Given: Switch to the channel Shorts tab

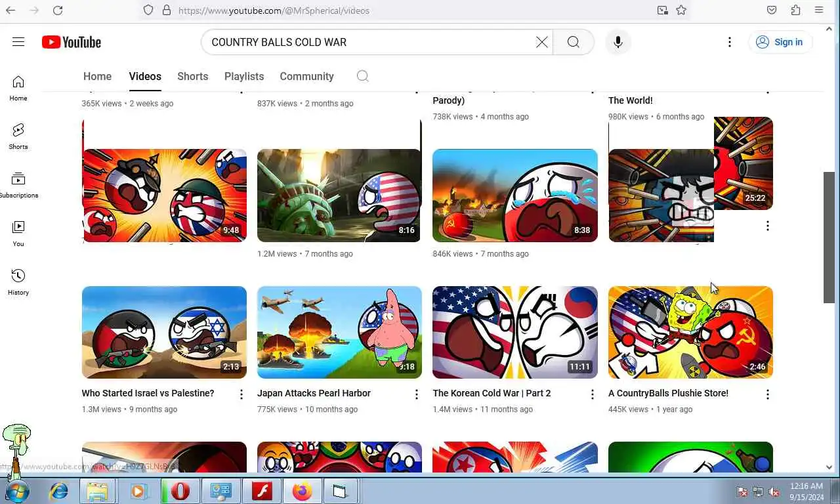Looking at the screenshot, I should point(192,76).
